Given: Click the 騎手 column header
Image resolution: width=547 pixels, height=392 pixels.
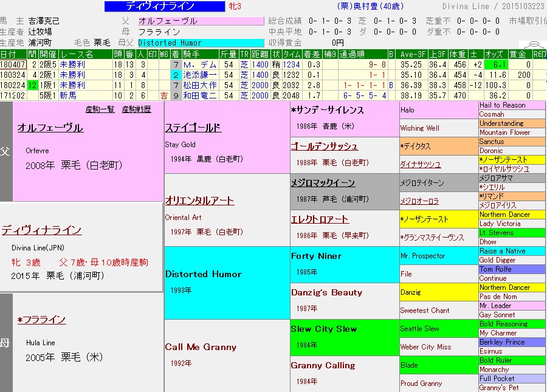Looking at the screenshot, I should click(200, 54).
